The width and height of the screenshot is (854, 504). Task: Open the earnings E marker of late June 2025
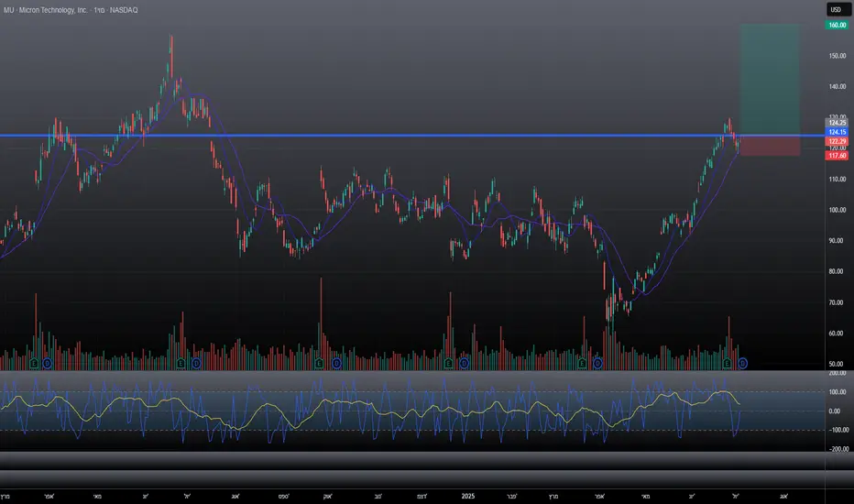coord(727,363)
